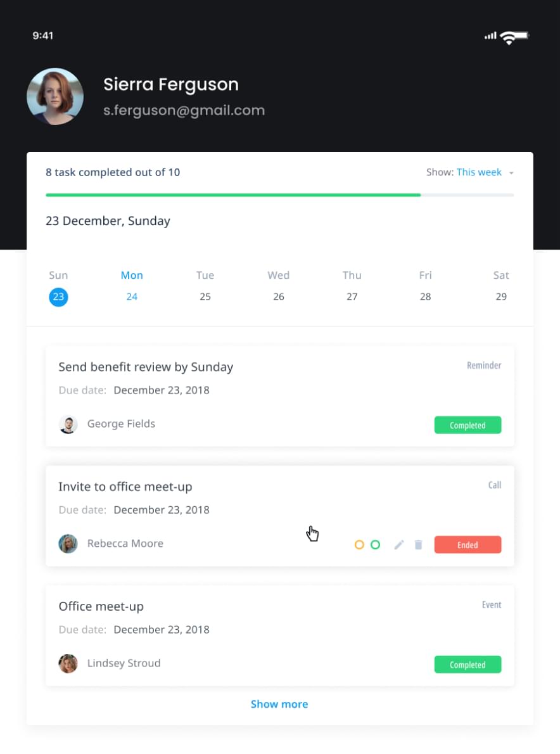Open Sierra Ferguson's profile picture
The height and width of the screenshot is (754, 560).
pos(55,96)
